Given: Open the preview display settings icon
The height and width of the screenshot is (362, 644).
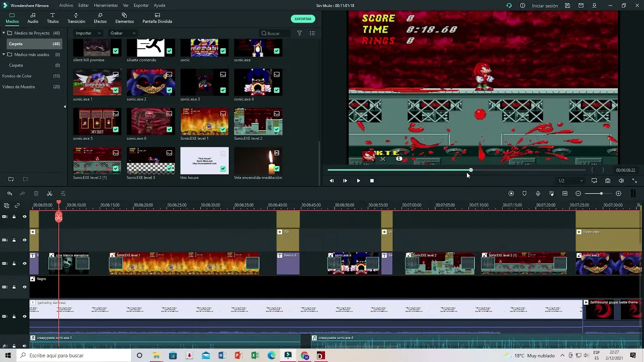Looking at the screenshot, I should pyautogui.click(x=594, y=180).
